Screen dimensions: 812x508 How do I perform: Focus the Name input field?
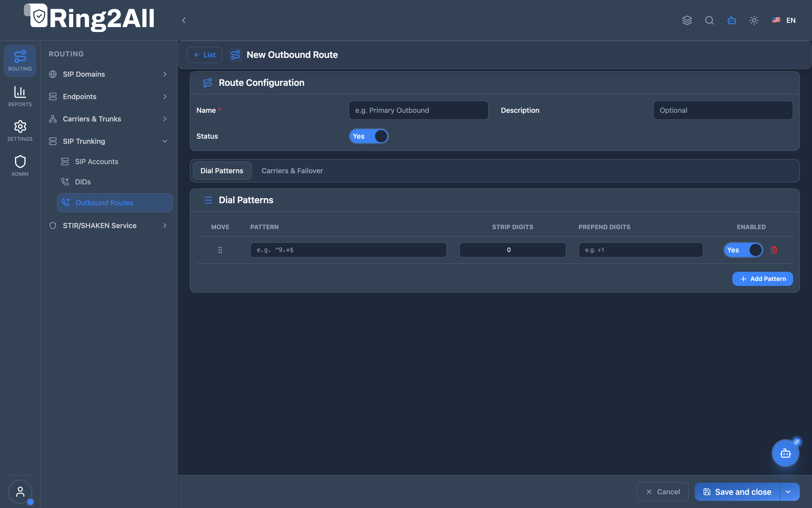418,110
